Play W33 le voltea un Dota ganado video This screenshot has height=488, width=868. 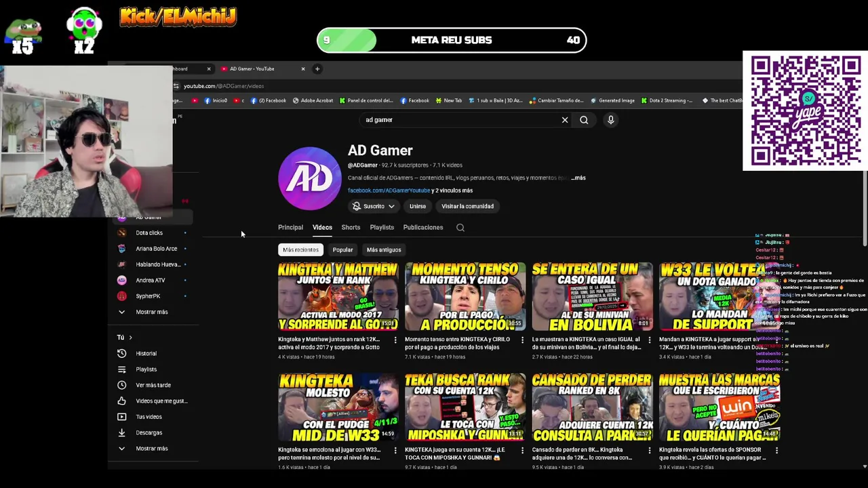pos(719,297)
